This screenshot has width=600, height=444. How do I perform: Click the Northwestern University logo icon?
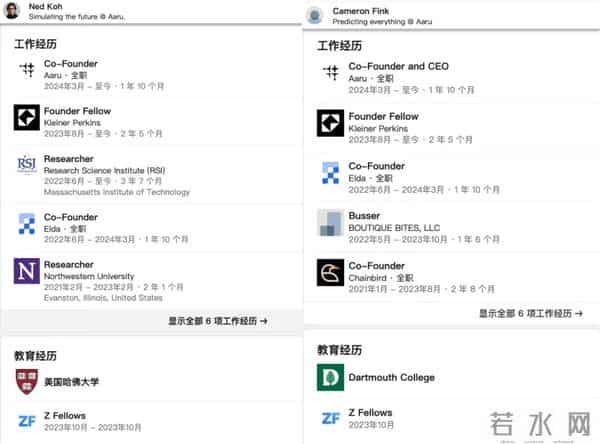point(27,271)
